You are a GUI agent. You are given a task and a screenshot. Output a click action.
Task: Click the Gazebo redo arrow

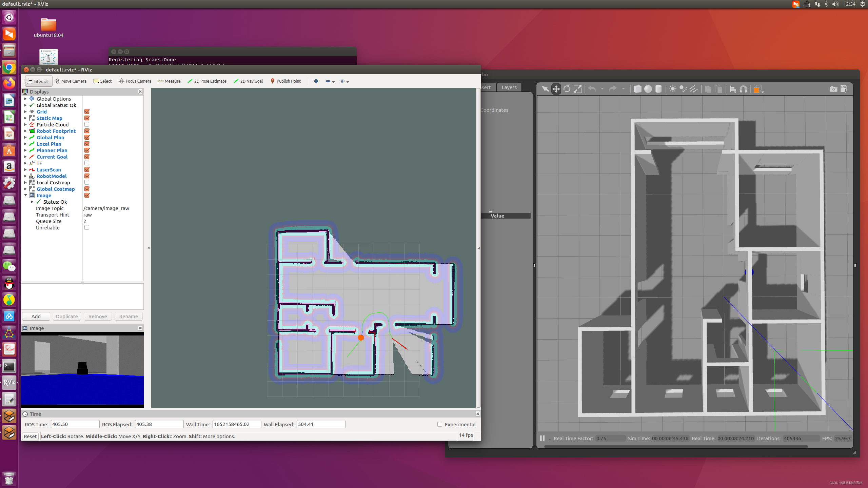click(x=613, y=89)
